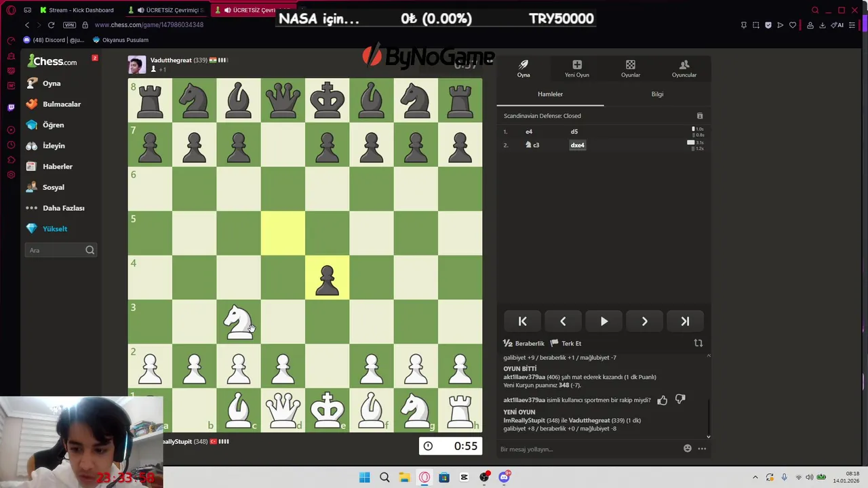Jump to the first move
The height and width of the screenshot is (488, 868).
tap(523, 321)
